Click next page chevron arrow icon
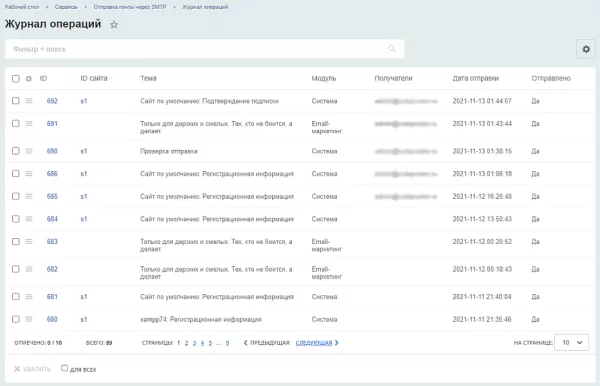Viewport: 600px width, 386px height. point(337,343)
